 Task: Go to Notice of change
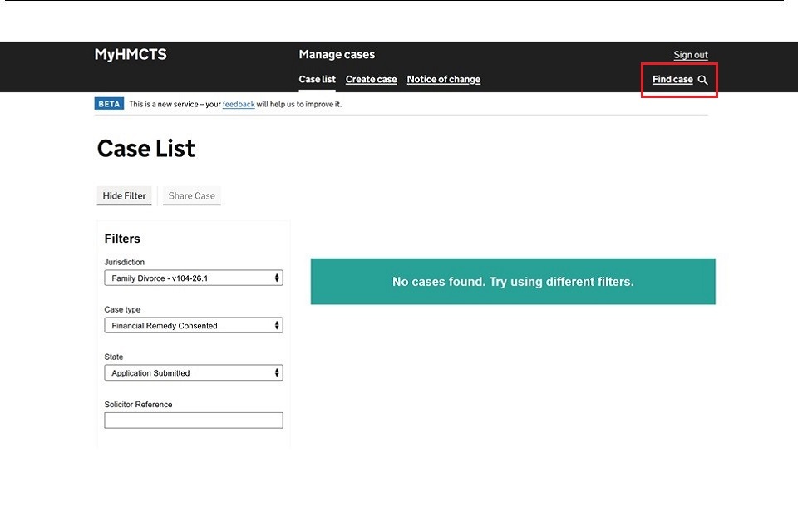coord(443,80)
